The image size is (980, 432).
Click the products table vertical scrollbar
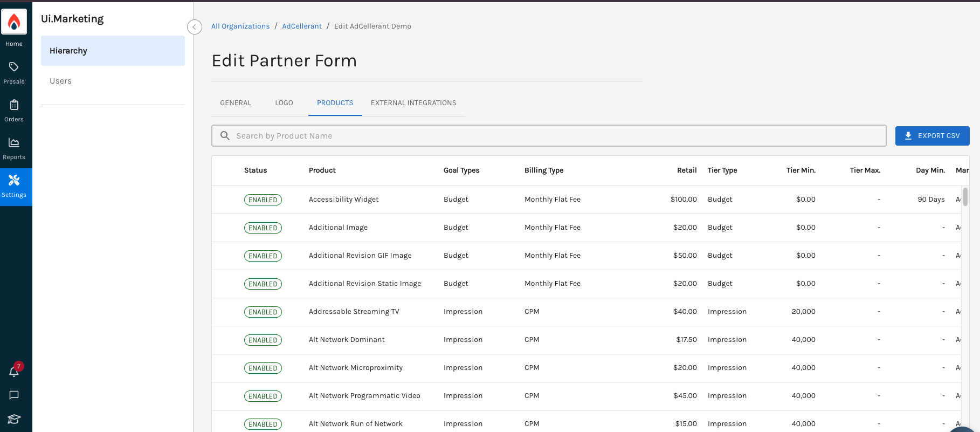[965, 197]
